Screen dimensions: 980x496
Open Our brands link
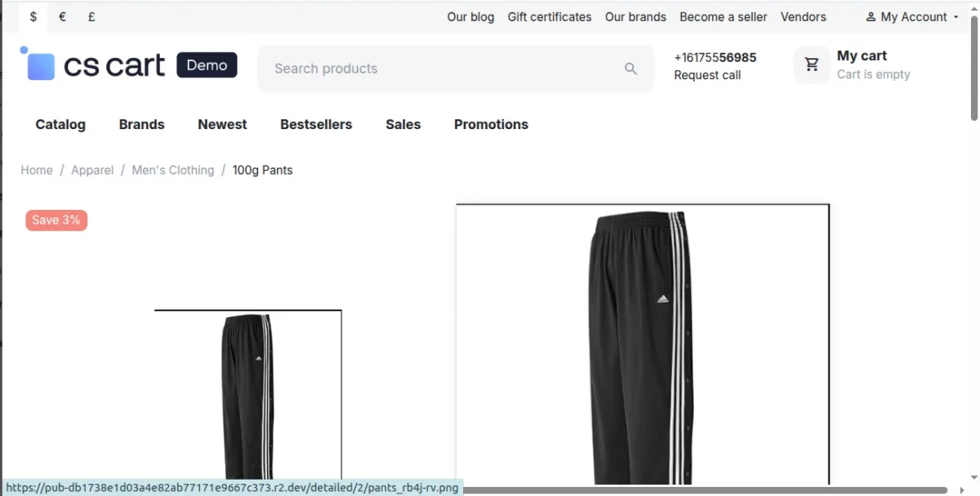tap(635, 16)
